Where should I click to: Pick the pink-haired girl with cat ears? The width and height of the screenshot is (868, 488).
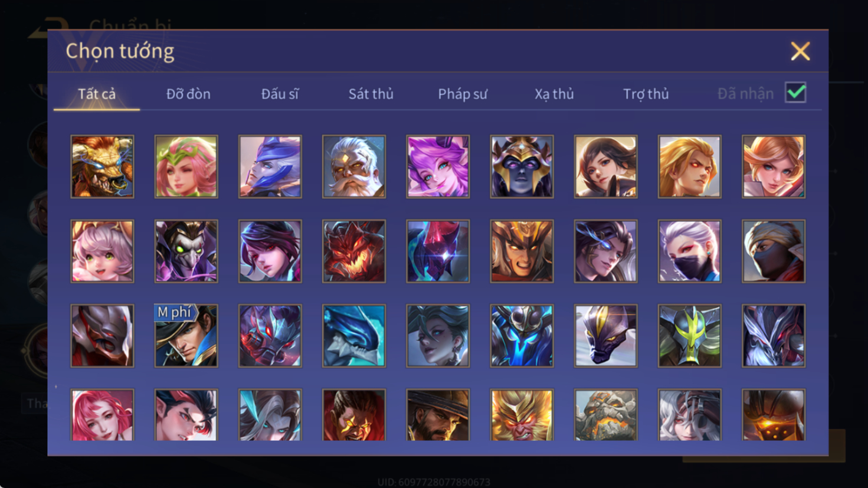click(102, 251)
